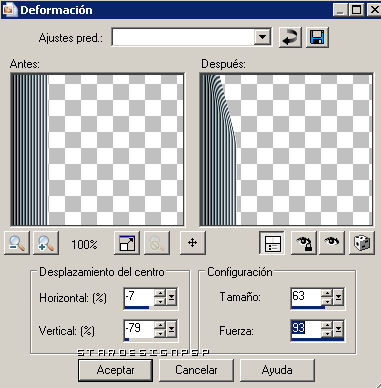Image resolution: width=381 pixels, height=388 pixels.
Task: Randomize parameters with the dice icon
Action: [362, 243]
